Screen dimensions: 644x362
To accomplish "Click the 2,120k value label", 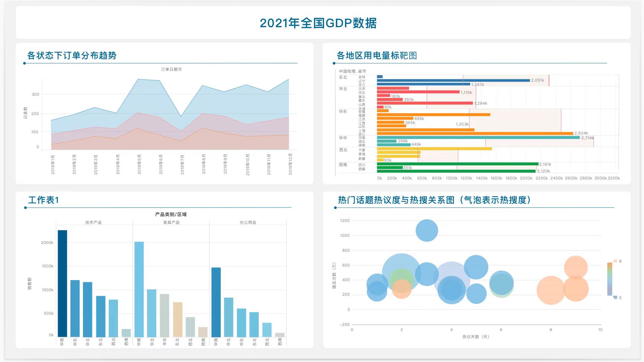I will click(x=543, y=171).
